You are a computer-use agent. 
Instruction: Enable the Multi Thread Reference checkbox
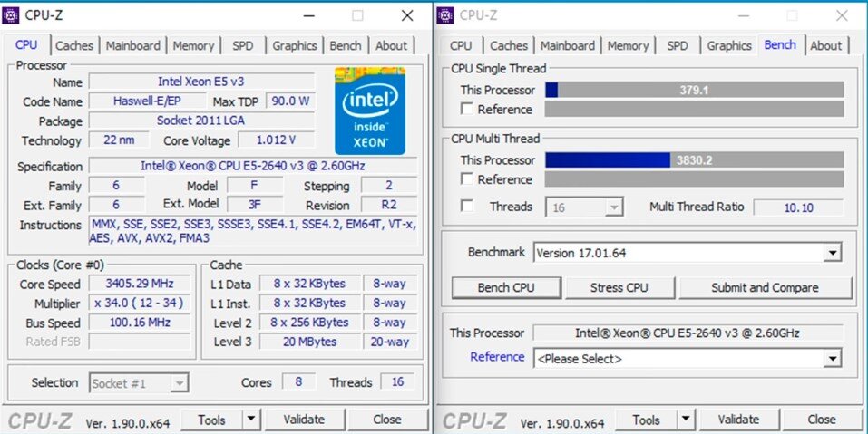point(467,179)
